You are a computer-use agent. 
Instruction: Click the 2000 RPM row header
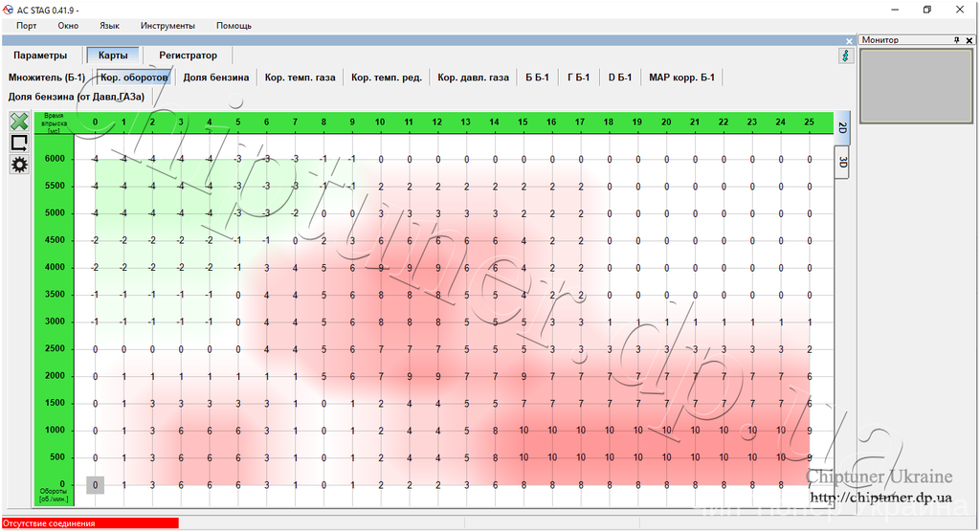[x=55, y=376]
